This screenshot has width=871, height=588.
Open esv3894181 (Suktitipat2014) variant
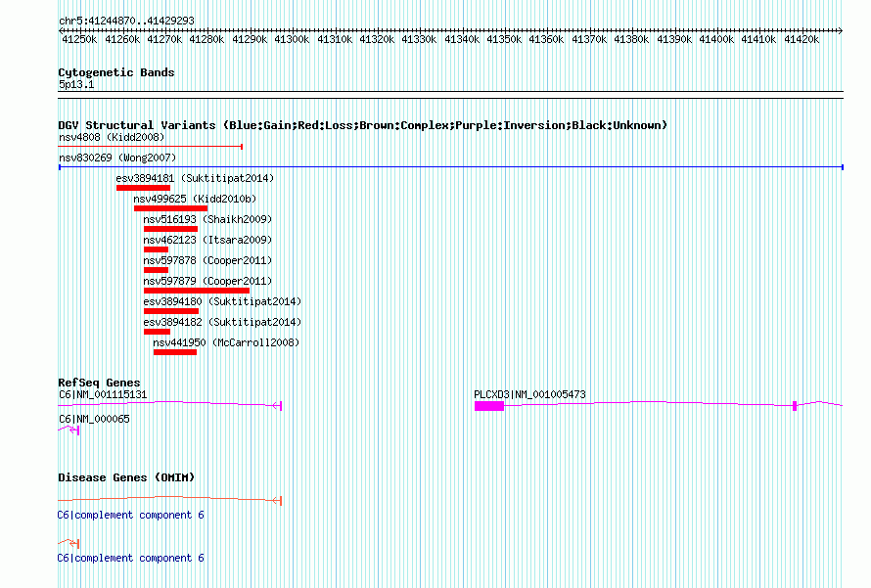(x=195, y=178)
